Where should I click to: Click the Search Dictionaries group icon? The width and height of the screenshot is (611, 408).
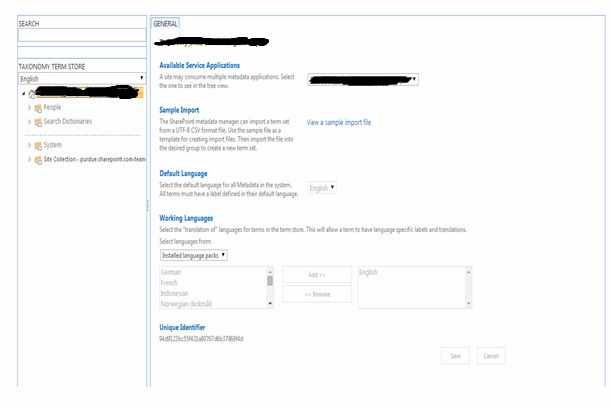(38, 122)
